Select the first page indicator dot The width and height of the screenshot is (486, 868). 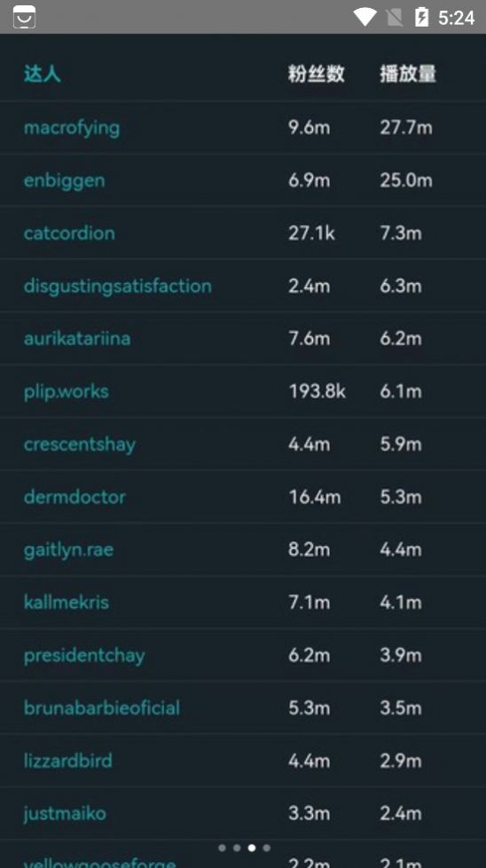223,848
